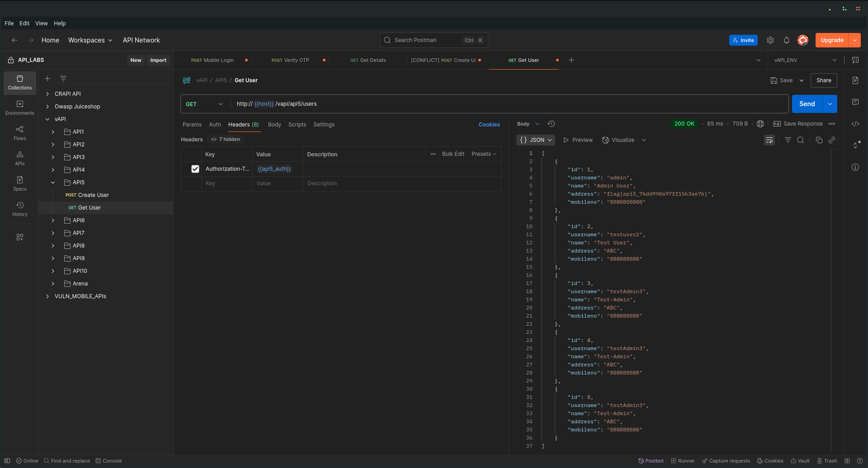Open the JSON response format dropdown
Image resolution: width=868 pixels, height=468 pixels.
[536, 140]
